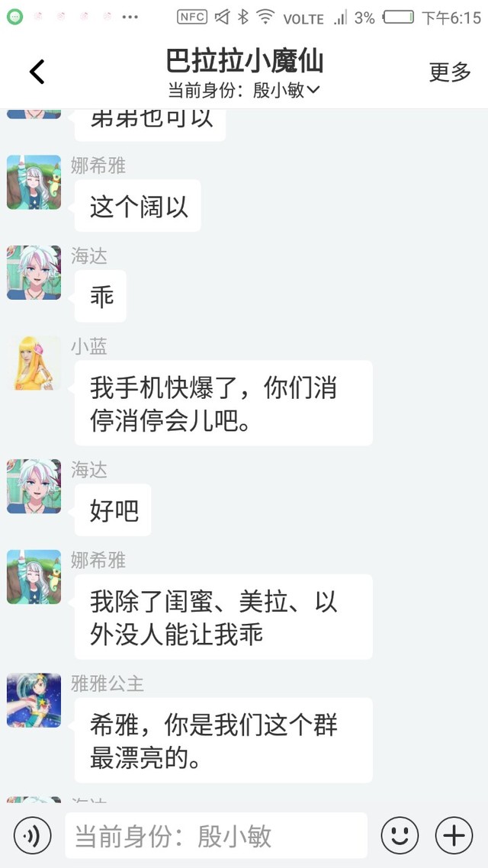
Task: Open 娜希雅's avatar beside 这个阔以
Action: 34,182
